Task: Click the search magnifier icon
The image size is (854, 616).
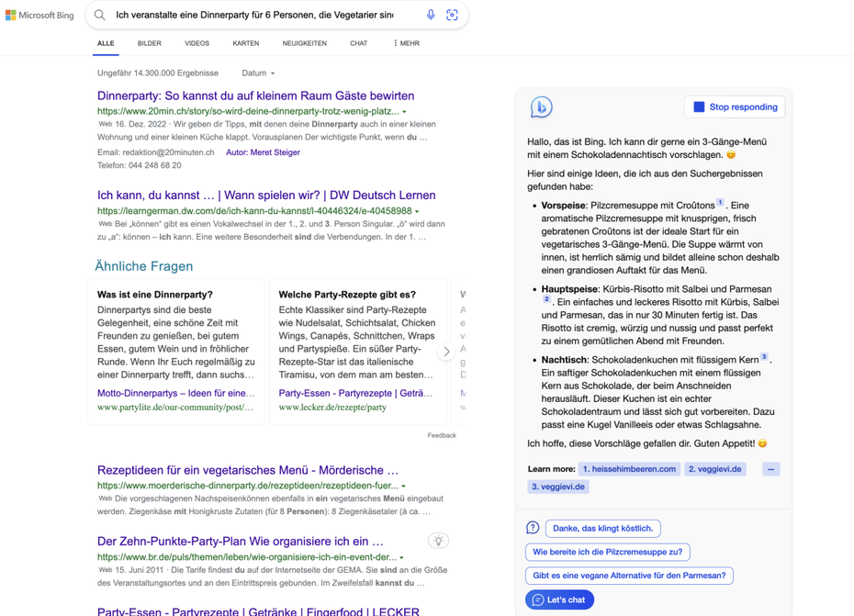Action: [100, 15]
